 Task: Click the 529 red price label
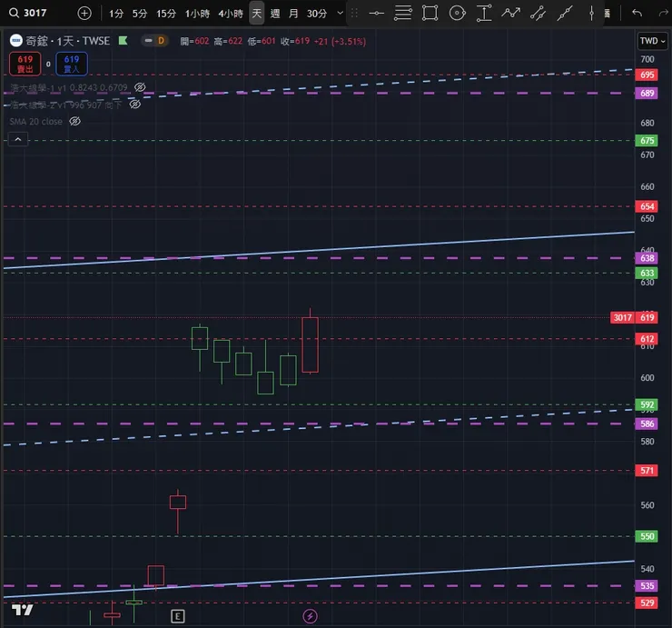pyautogui.click(x=647, y=603)
